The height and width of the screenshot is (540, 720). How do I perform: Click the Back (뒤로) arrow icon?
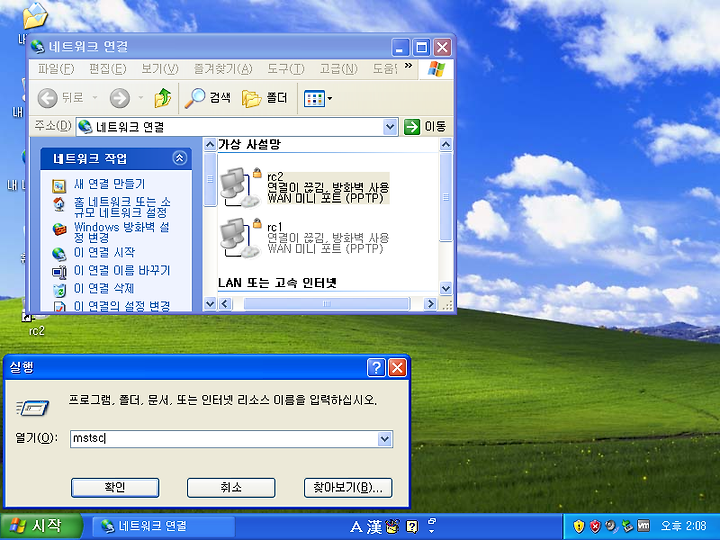click(47, 98)
